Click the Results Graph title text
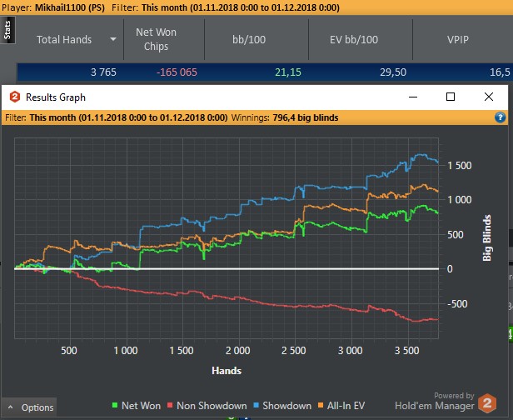Viewport: 513px width, 420px height. click(x=56, y=97)
